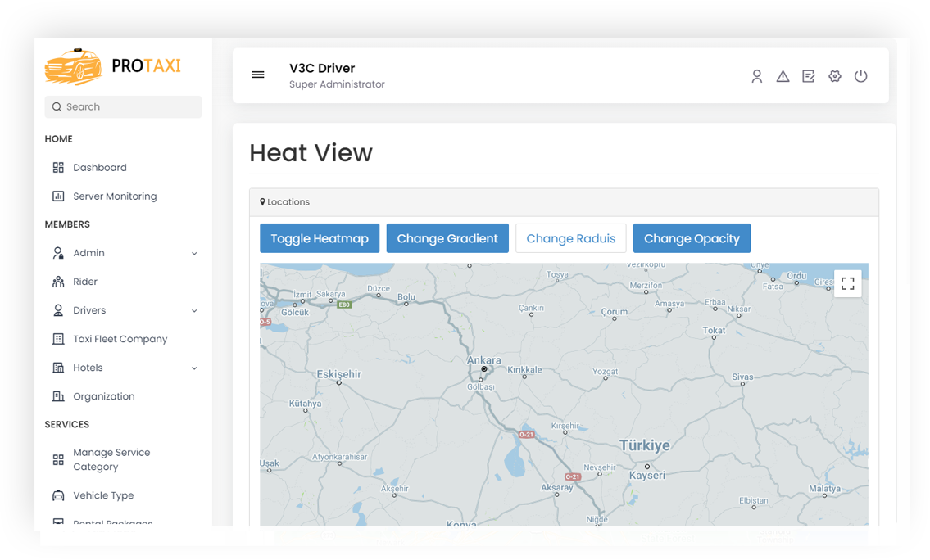Select the Organization menu item
The height and width of the screenshot is (560, 930).
click(101, 395)
